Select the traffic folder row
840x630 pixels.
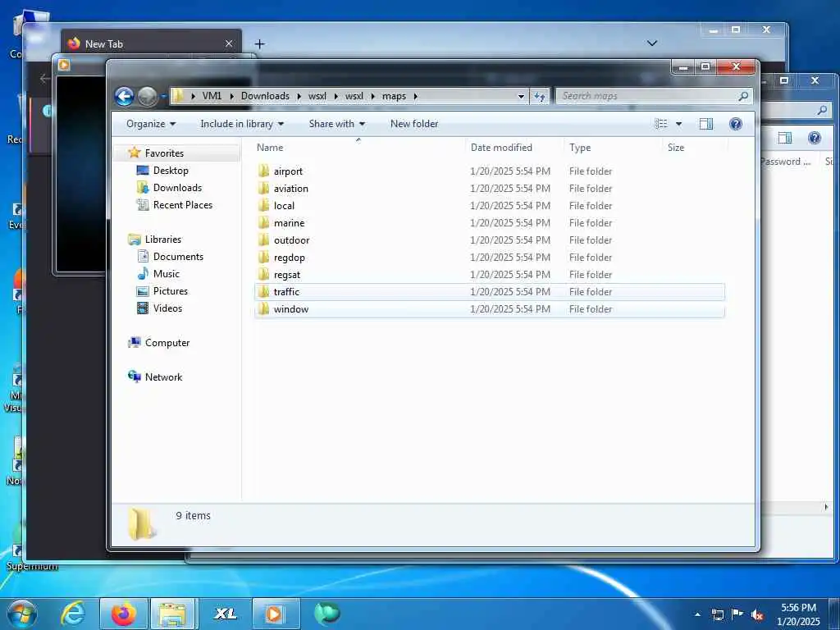coord(490,291)
